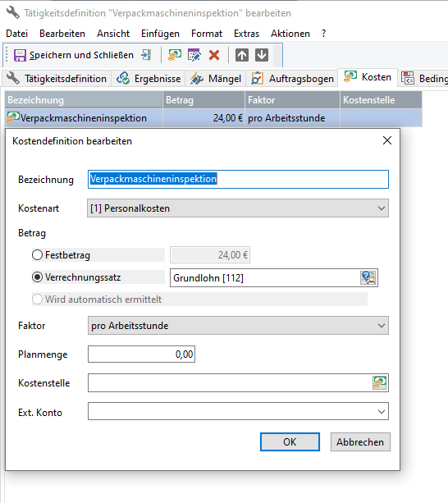Image resolution: width=448 pixels, height=503 pixels.
Task: Open the Aktionen menu
Action: (x=290, y=34)
